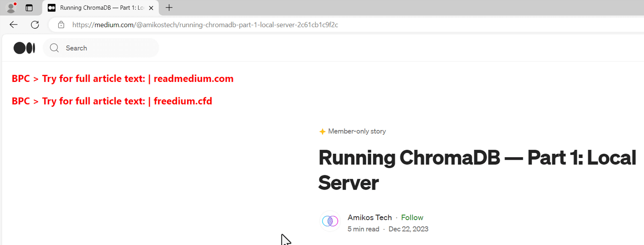The width and height of the screenshot is (644, 245).
Task: Click the Dec 22, 2023 date
Action: pos(408,229)
